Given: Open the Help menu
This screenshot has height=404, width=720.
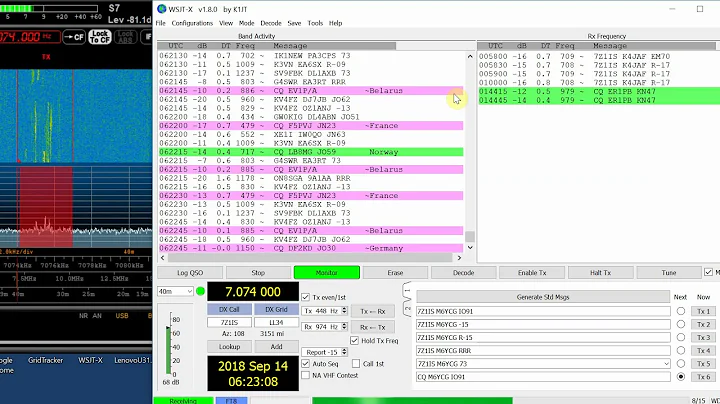Looking at the screenshot, I should tap(335, 23).
